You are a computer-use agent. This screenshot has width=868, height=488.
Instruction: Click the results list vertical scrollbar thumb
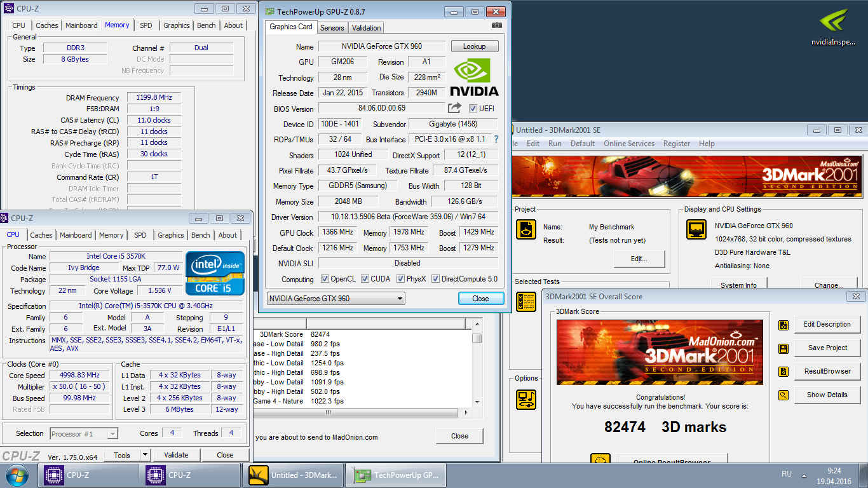pos(477,339)
